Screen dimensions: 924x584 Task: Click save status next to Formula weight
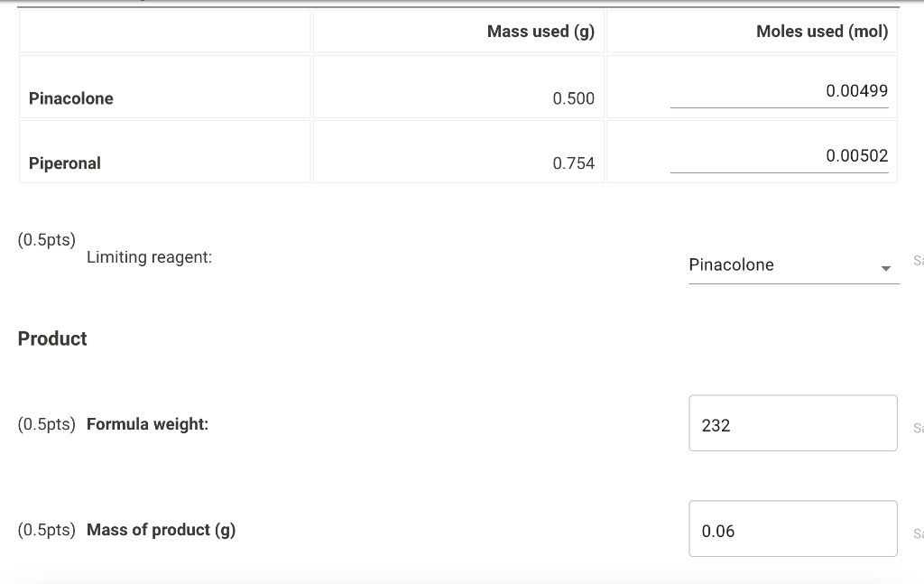[918, 428]
